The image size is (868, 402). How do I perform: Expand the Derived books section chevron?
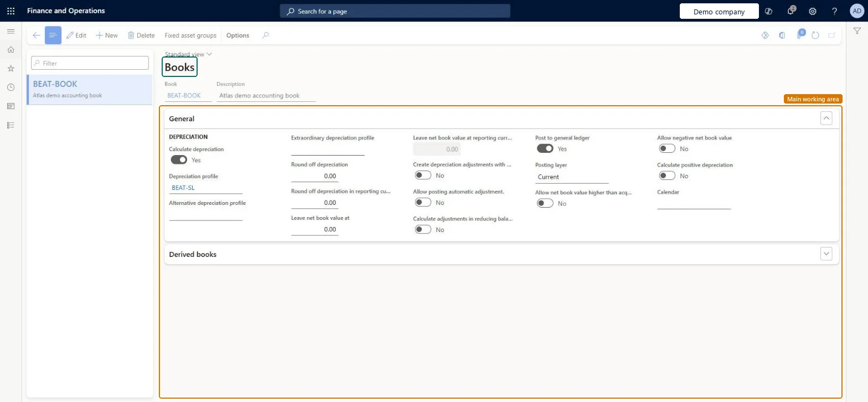826,254
